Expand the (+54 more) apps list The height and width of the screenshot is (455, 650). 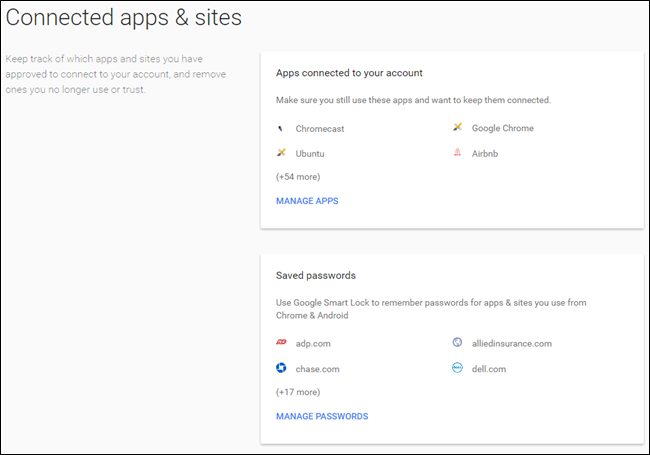click(x=298, y=177)
